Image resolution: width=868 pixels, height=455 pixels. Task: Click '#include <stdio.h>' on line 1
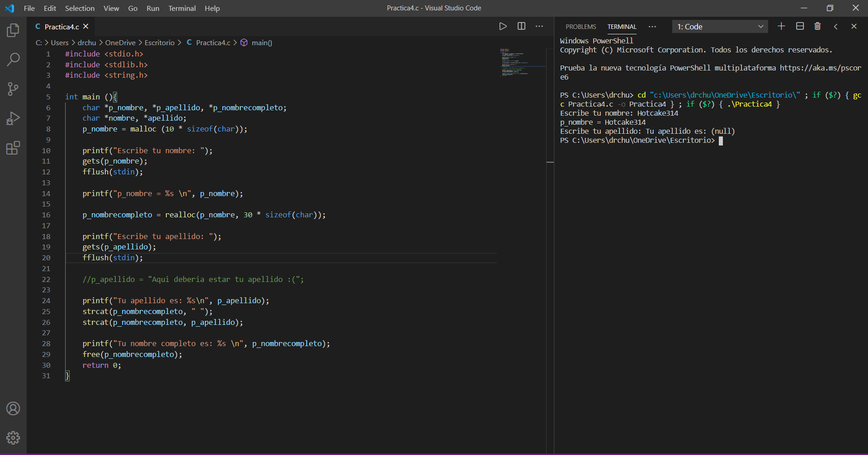[104, 54]
